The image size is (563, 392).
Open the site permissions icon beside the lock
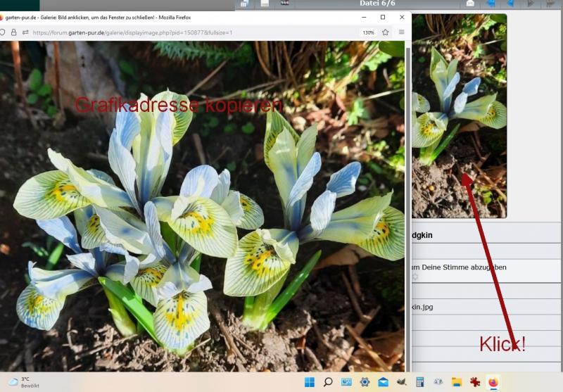coord(25,32)
